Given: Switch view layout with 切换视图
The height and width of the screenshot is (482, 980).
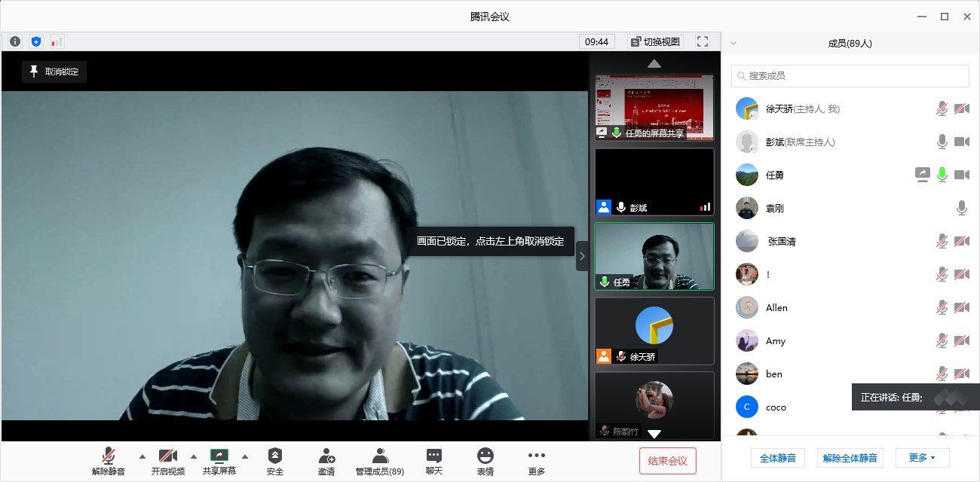Looking at the screenshot, I should [x=655, y=41].
